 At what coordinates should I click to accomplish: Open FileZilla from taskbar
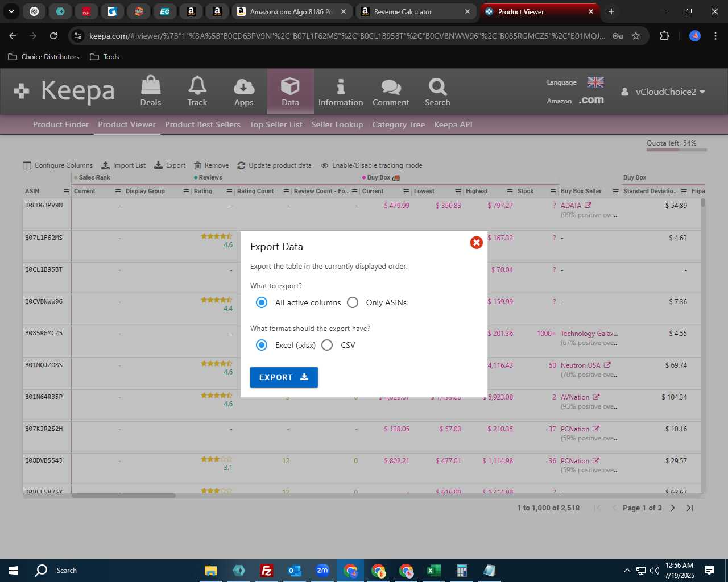coord(266,570)
